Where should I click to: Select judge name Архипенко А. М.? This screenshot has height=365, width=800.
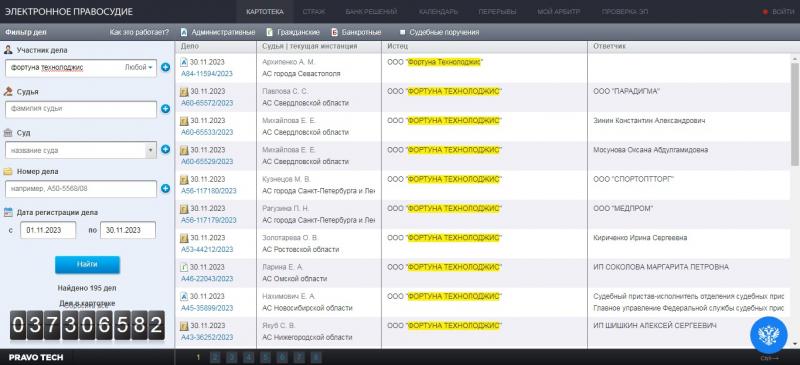click(288, 62)
